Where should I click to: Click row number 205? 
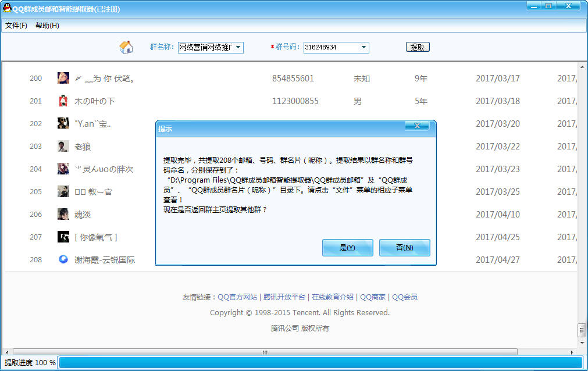pos(35,192)
